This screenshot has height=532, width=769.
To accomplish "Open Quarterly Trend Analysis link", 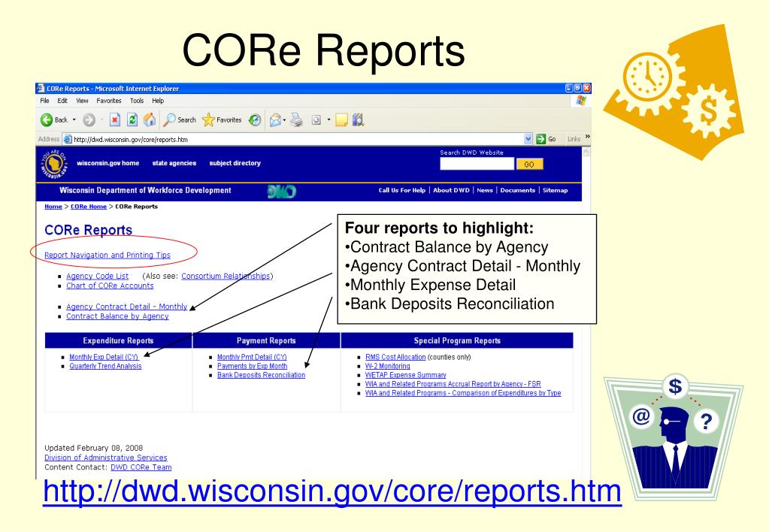I will pyautogui.click(x=105, y=366).
